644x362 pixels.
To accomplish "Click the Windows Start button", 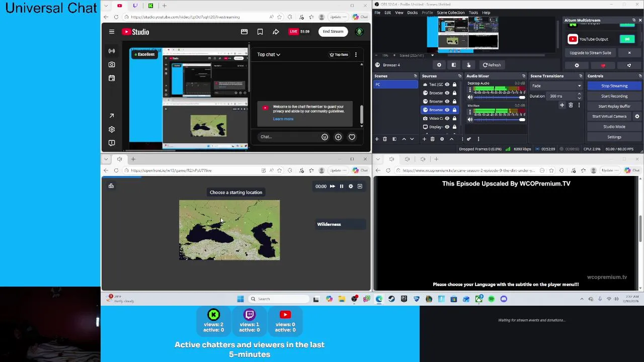I will [x=240, y=299].
